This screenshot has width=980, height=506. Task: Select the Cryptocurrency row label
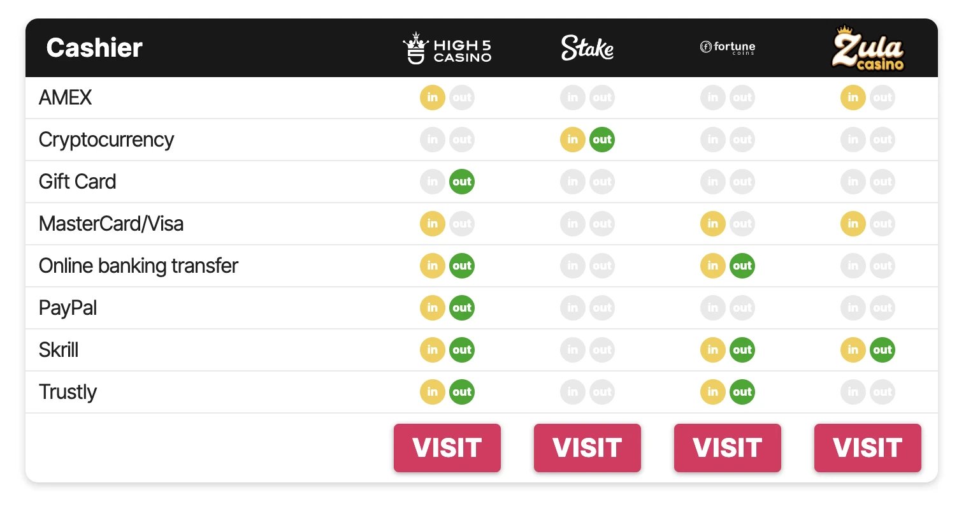(106, 140)
